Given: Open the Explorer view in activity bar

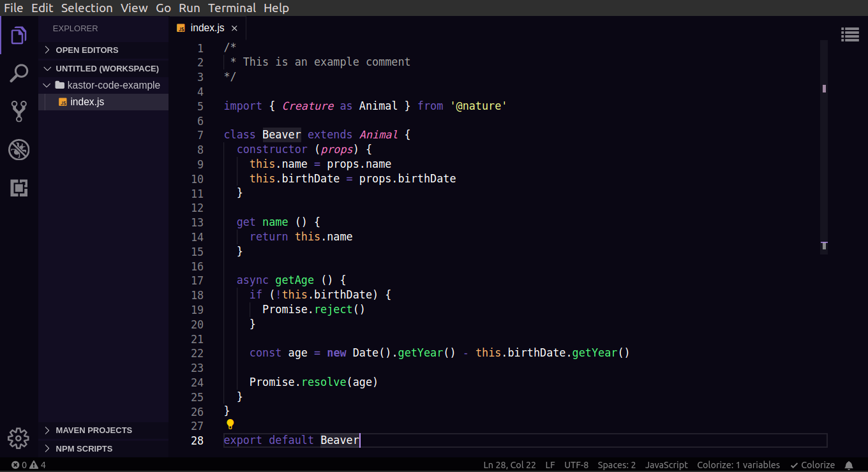Looking at the screenshot, I should pyautogui.click(x=19, y=36).
